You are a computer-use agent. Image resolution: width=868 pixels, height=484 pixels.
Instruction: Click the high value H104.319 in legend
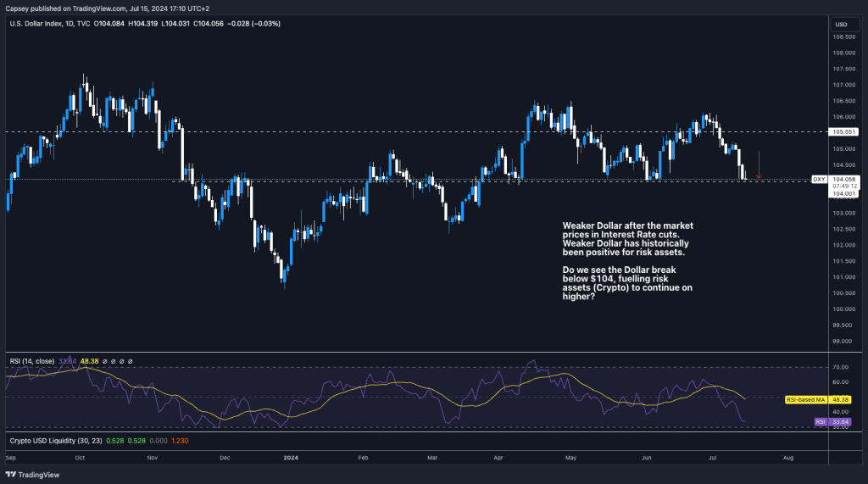tap(142, 24)
